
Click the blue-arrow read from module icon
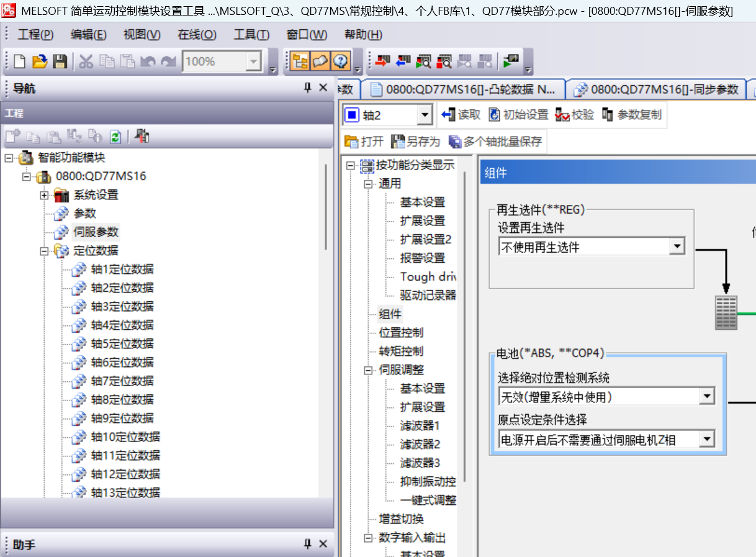click(403, 61)
